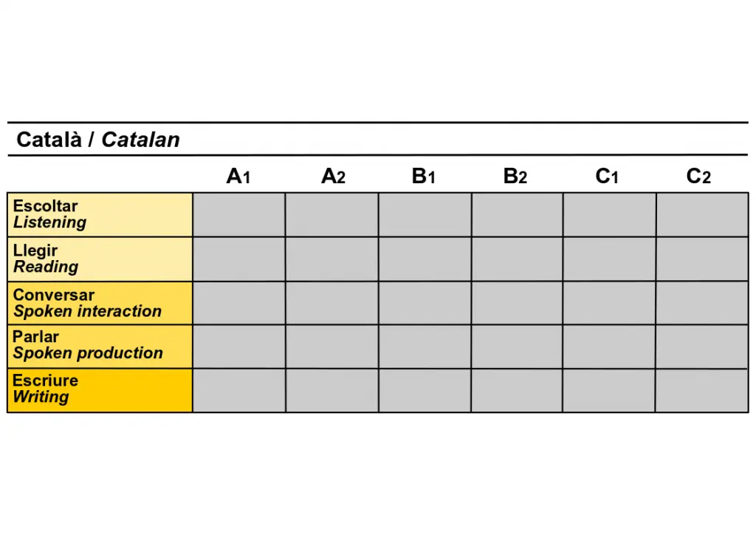Click the B1 column header
The image size is (756, 535).
[x=424, y=177]
